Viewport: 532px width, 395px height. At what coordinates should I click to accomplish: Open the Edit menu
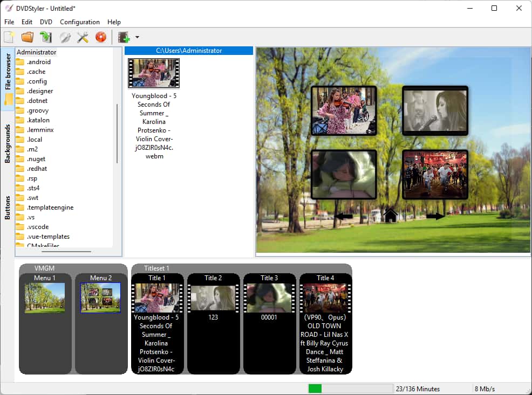coord(27,22)
